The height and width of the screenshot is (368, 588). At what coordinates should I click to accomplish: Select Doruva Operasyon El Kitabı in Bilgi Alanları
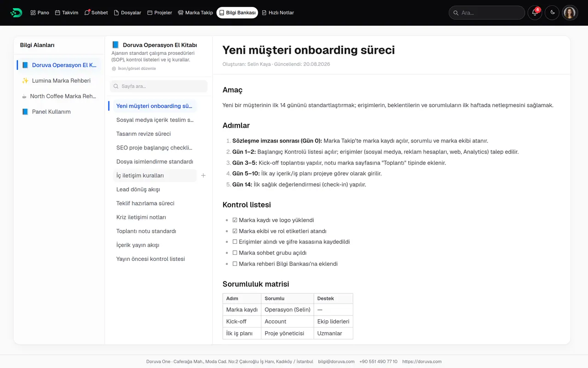(59, 65)
